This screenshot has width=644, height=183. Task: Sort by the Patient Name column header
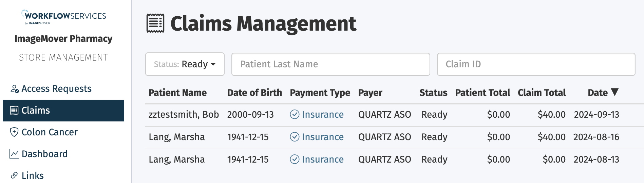pos(177,93)
